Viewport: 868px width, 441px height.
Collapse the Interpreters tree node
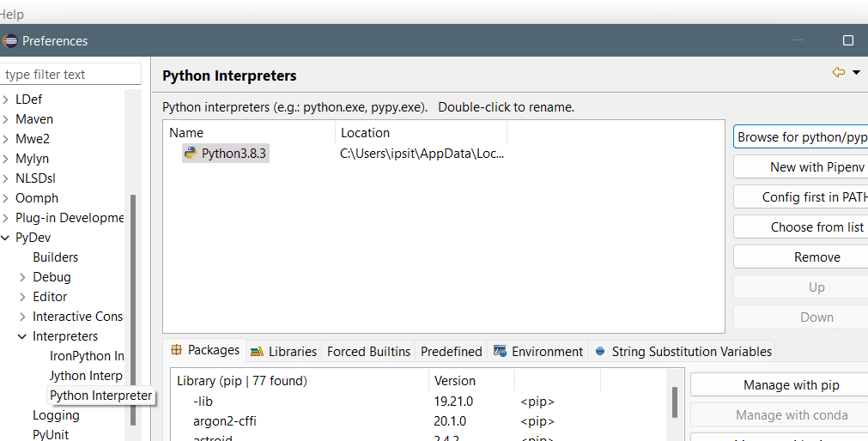tap(23, 336)
